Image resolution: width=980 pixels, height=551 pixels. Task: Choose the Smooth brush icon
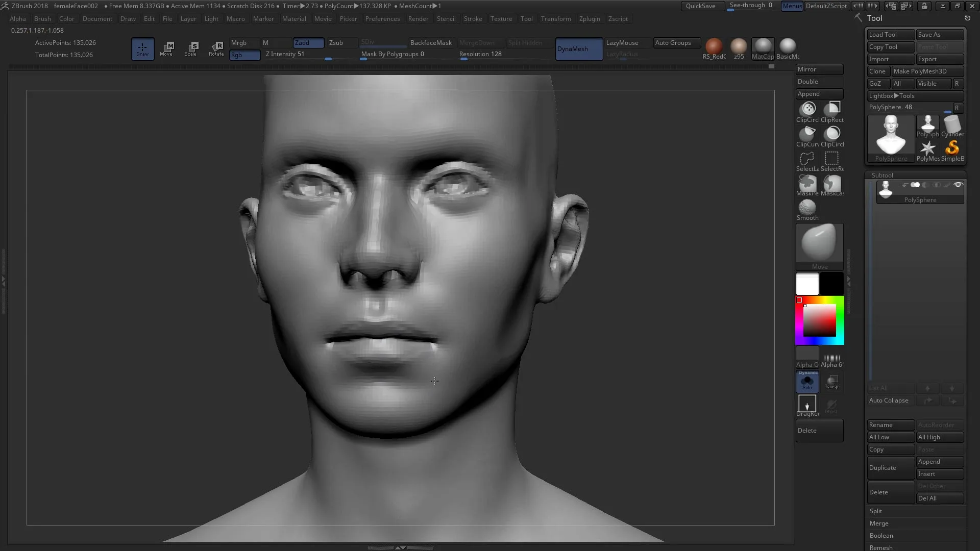click(x=807, y=208)
